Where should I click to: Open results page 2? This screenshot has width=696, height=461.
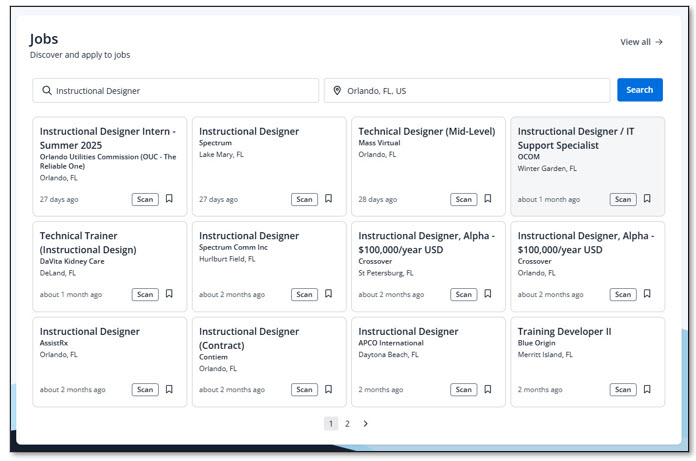click(x=348, y=424)
